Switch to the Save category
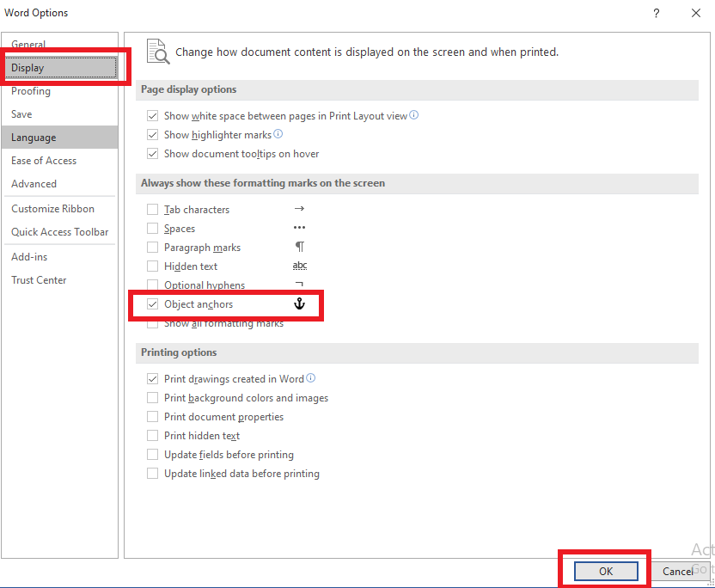The width and height of the screenshot is (715, 588). click(x=59, y=114)
